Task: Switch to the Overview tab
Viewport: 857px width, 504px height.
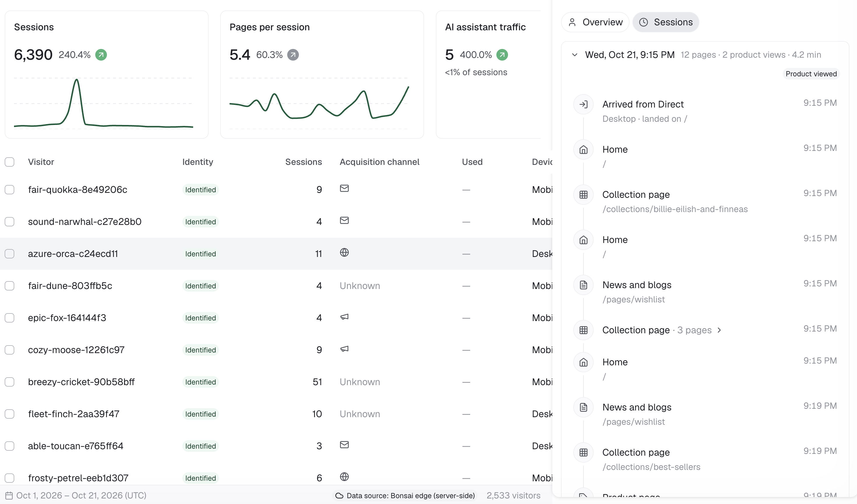Action: [595, 22]
